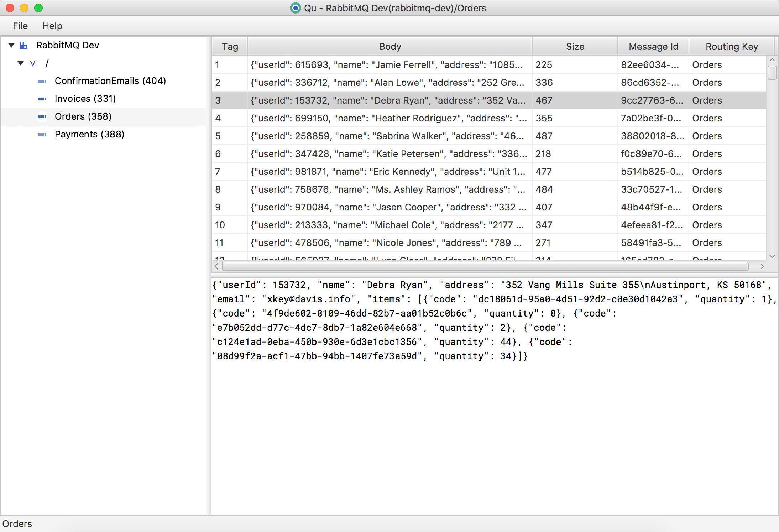Sort by the Tag column header
This screenshot has height=532, width=779.
pyautogui.click(x=230, y=47)
